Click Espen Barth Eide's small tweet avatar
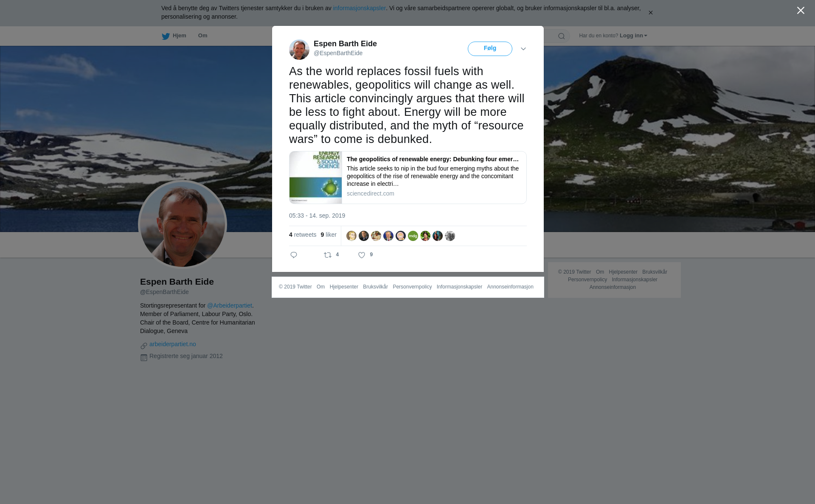This screenshot has height=504, width=815. point(299,50)
